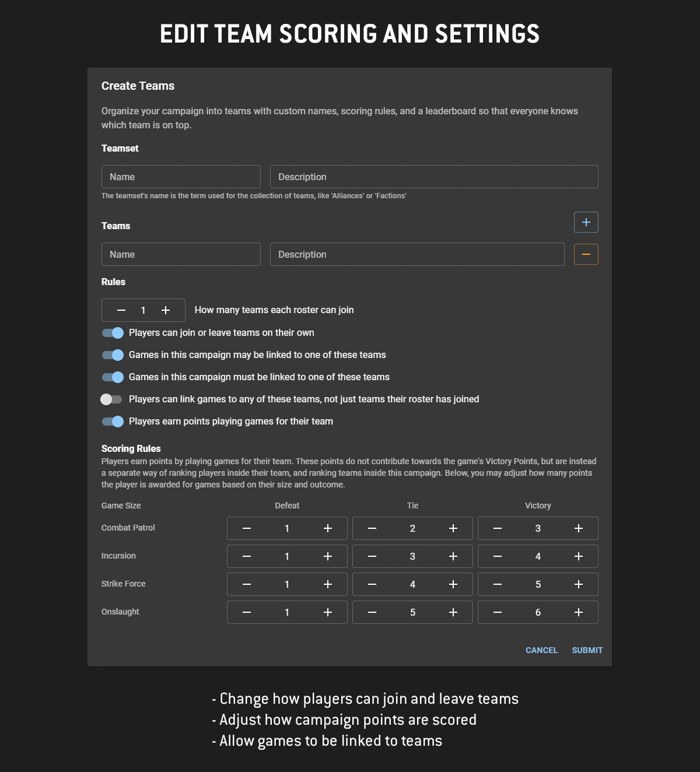This screenshot has width=700, height=772.
Task: Decrease Incursion Tie points
Action: pos(372,556)
